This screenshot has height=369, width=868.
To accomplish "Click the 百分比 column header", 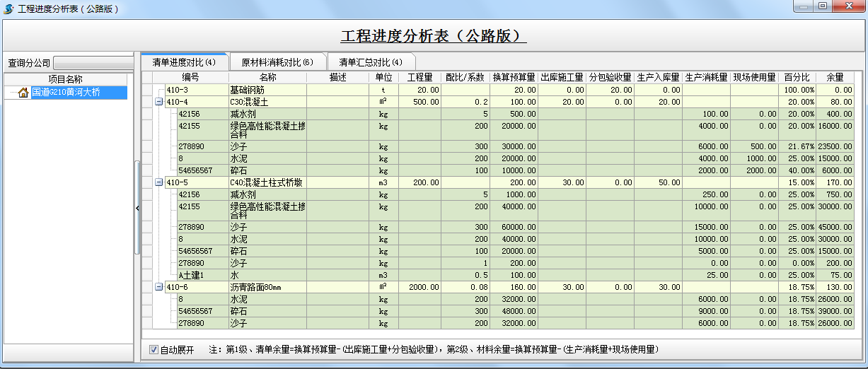I will [797, 77].
